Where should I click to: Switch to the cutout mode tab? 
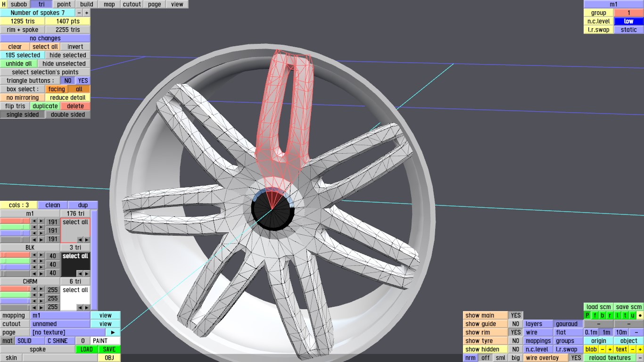click(x=132, y=4)
